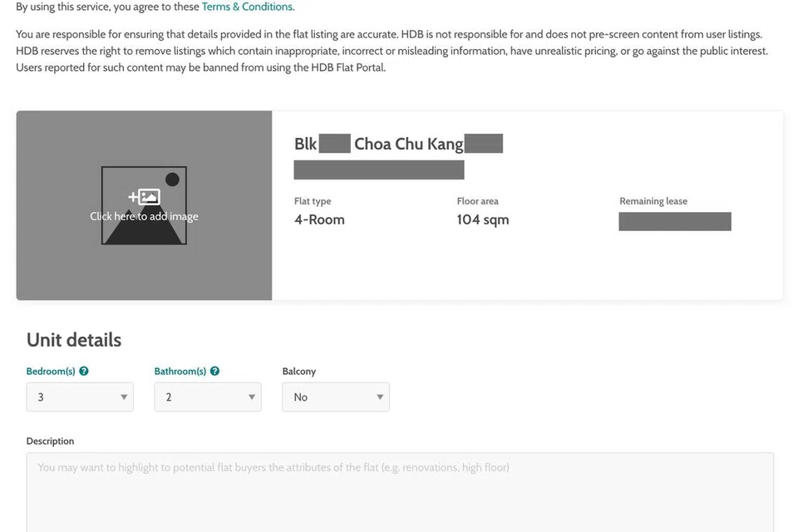Click the Bathroom(s) label text
Viewport: 798px width, 532px height.
click(x=180, y=372)
